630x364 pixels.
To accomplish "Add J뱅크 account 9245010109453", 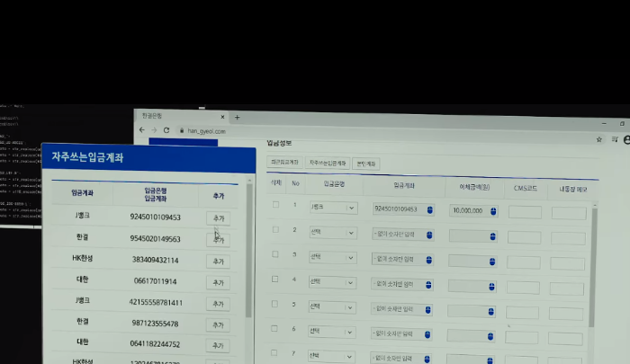I will [218, 218].
